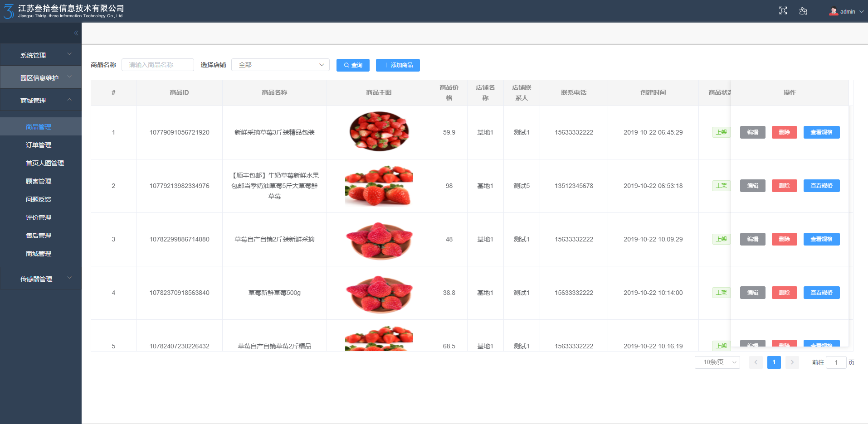Viewport: 868px width, 424px height.
Task: Go to the previous page arrow
Action: pos(756,362)
